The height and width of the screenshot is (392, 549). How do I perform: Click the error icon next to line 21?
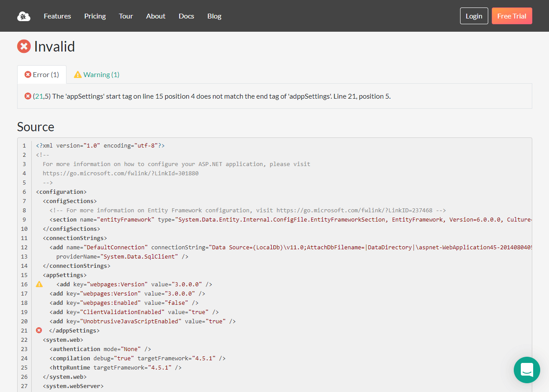39,330
